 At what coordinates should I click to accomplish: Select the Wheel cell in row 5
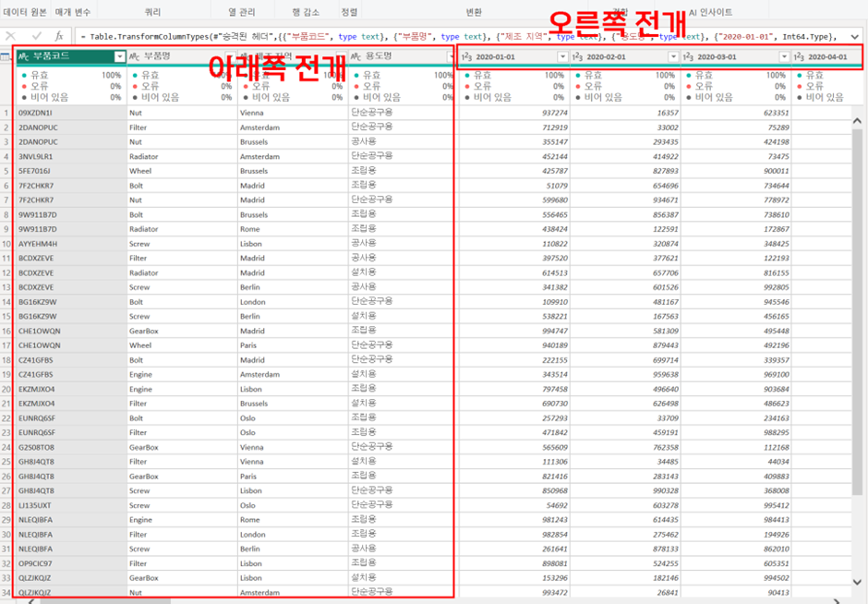coord(183,171)
